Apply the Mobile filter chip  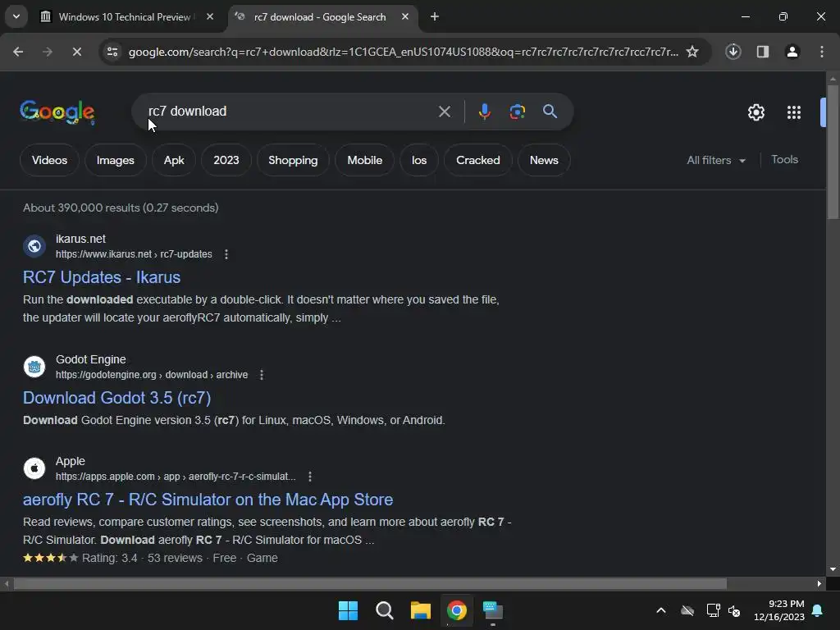click(x=364, y=160)
